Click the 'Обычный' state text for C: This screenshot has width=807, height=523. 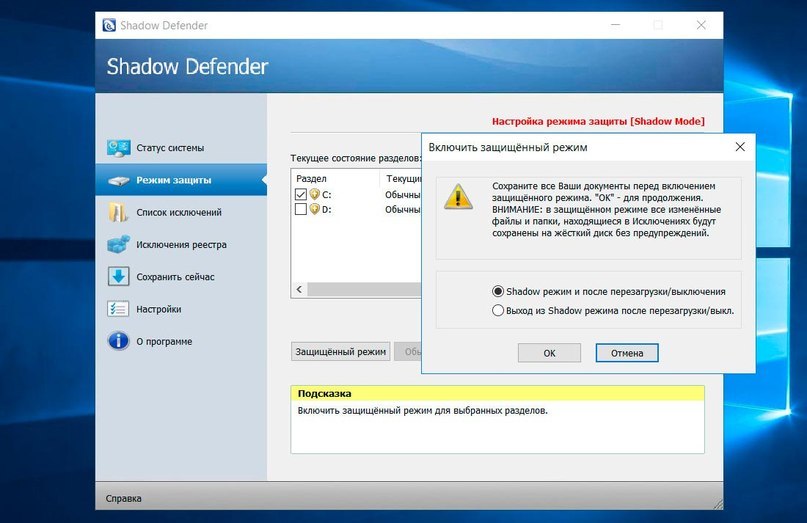pyautogui.click(x=402, y=195)
